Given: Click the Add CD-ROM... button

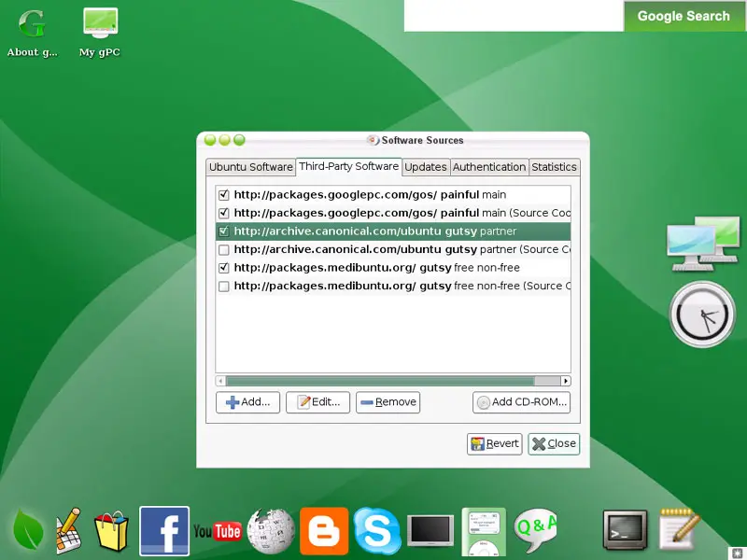Looking at the screenshot, I should (522, 402).
